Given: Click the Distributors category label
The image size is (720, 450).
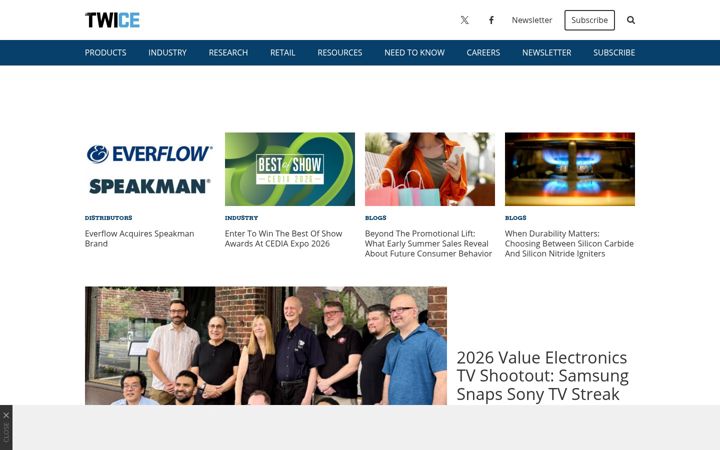Looking at the screenshot, I should [108, 218].
